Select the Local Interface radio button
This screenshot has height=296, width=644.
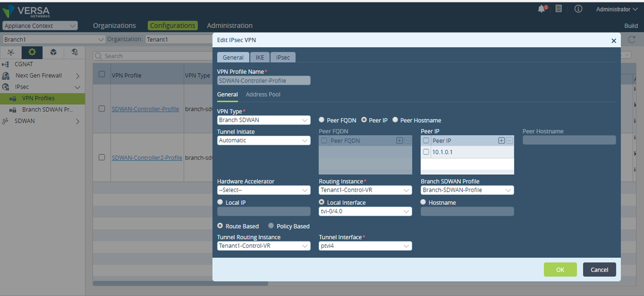click(x=322, y=202)
